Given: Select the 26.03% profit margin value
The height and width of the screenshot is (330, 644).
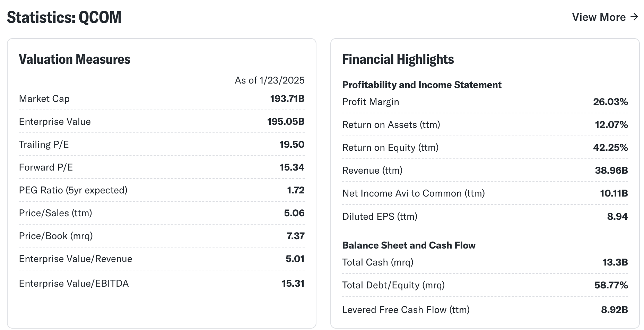Looking at the screenshot, I should (610, 102).
